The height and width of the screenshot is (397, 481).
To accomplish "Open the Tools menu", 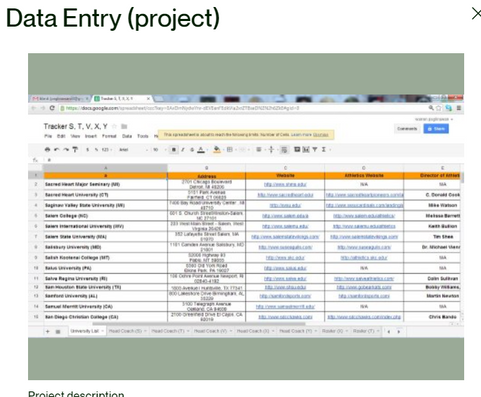I will 143,136.
